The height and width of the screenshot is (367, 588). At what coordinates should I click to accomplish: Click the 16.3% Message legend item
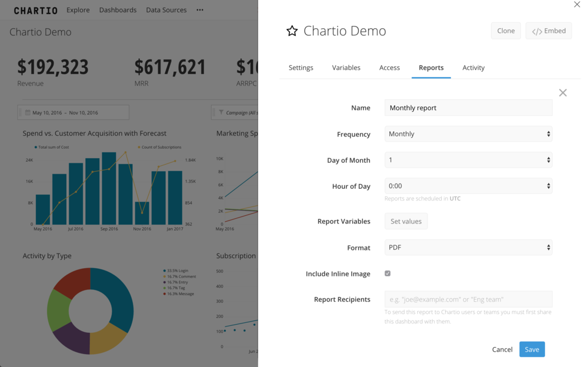point(179,294)
